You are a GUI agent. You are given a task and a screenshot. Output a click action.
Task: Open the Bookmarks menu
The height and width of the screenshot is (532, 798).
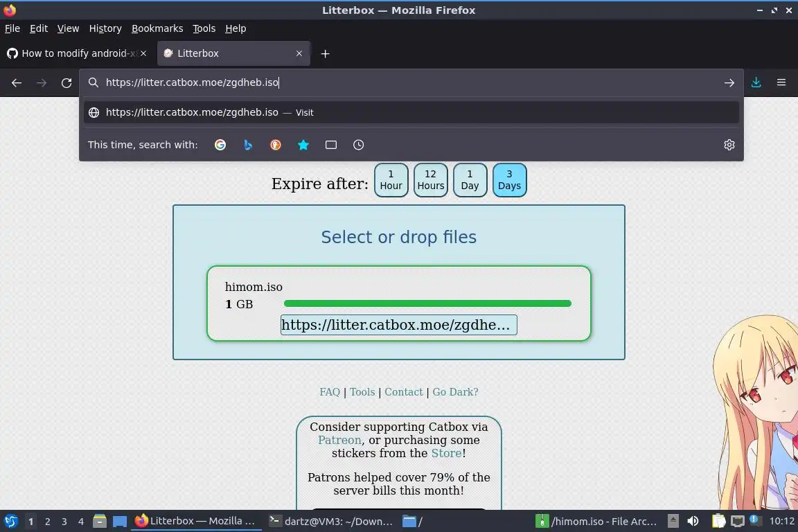click(x=157, y=28)
